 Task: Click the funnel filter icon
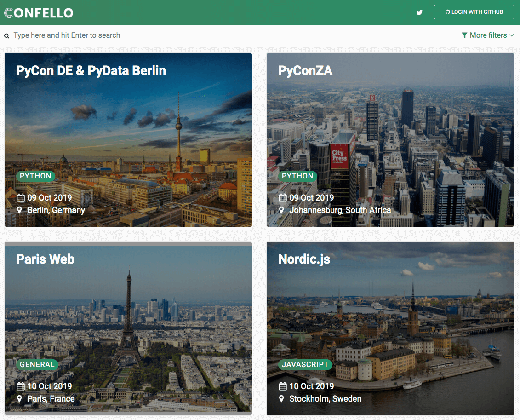pos(464,35)
